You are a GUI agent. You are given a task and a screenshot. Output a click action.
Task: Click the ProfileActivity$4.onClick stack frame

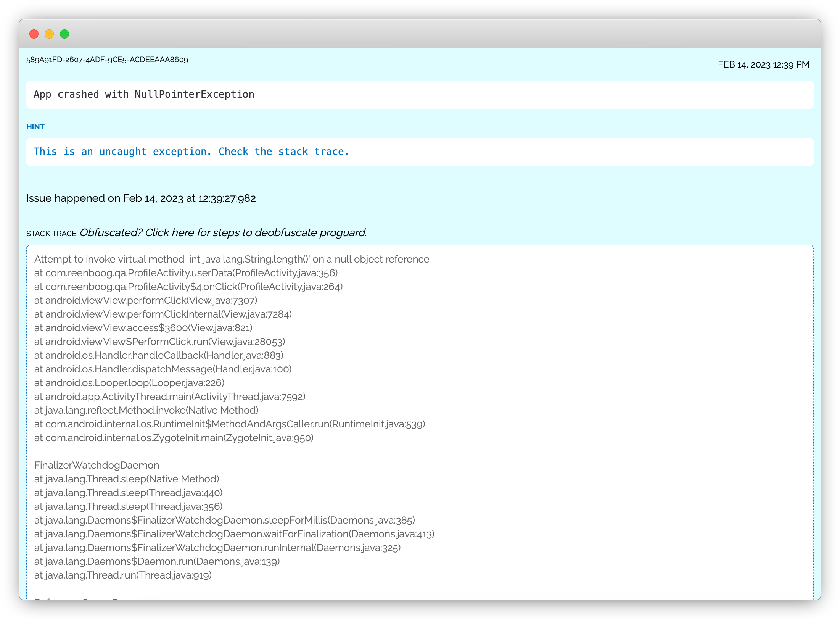188,287
